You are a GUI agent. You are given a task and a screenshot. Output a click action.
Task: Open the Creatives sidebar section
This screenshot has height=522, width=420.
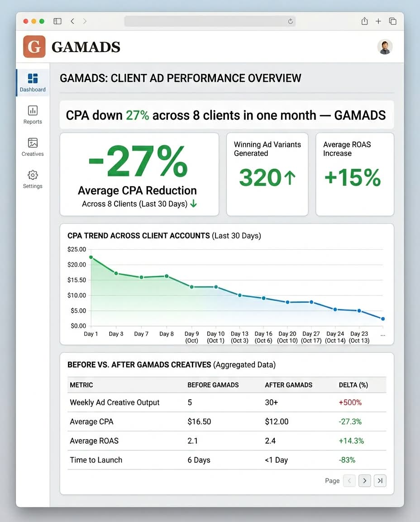[33, 147]
